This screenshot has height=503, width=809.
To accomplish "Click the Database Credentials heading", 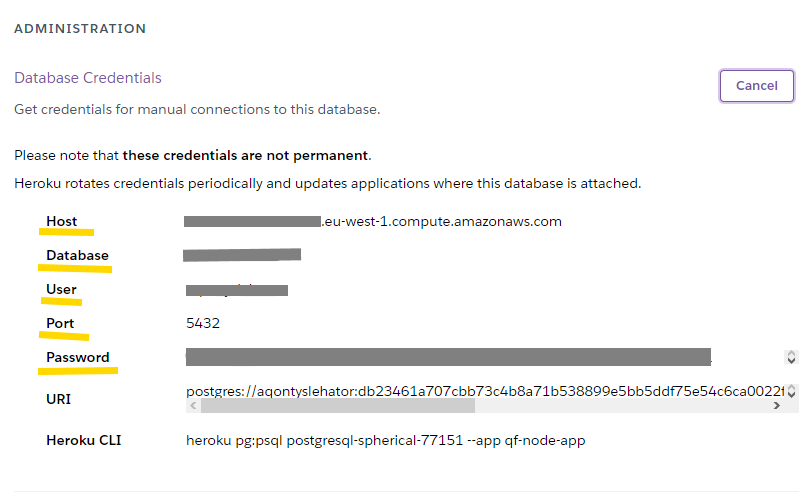I will point(88,78).
